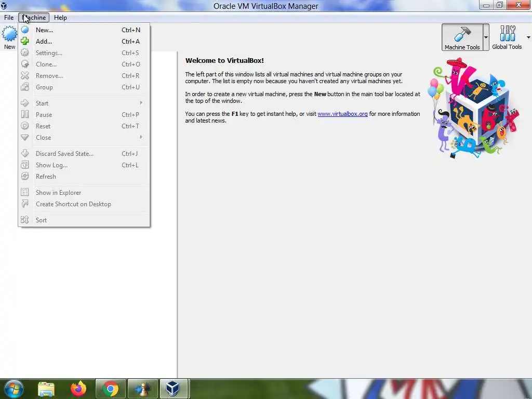The width and height of the screenshot is (532, 399).
Task: Click the pause bars icon beside Pause
Action: coord(25,114)
